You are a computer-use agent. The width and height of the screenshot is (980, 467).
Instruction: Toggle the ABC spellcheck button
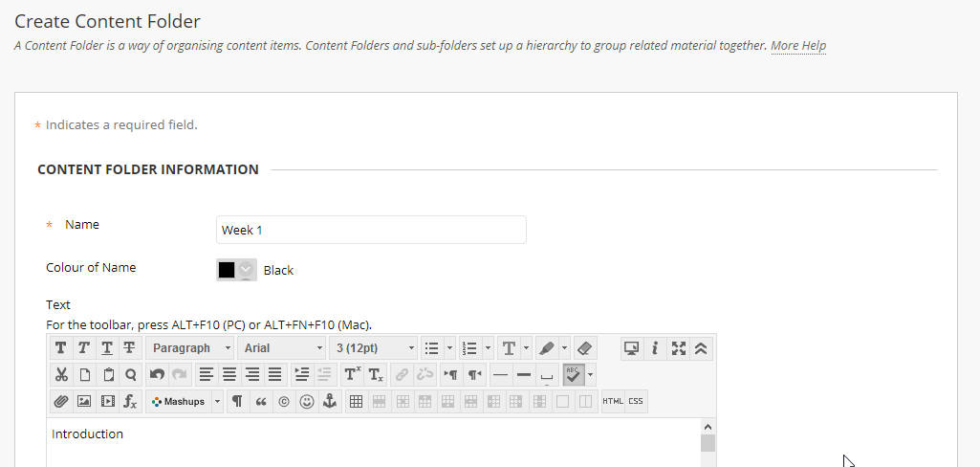point(573,375)
